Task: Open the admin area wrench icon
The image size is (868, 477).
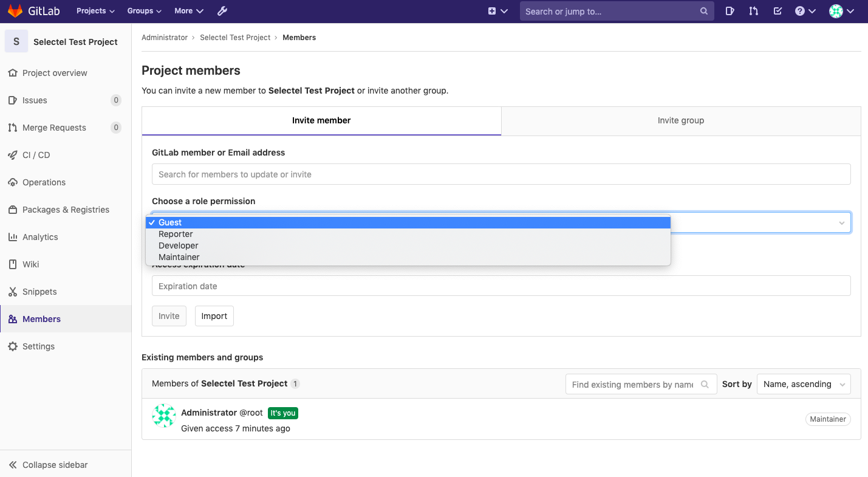Action: pyautogui.click(x=222, y=11)
